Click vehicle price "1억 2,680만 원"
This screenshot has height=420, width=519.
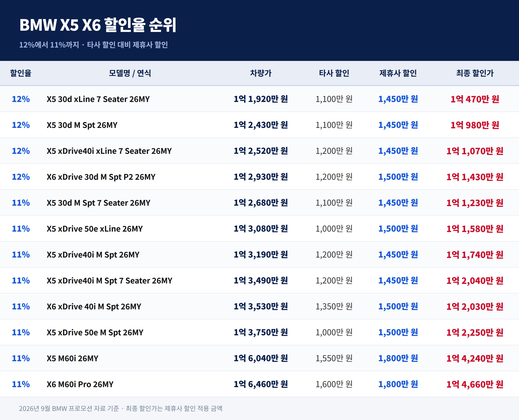(x=261, y=202)
